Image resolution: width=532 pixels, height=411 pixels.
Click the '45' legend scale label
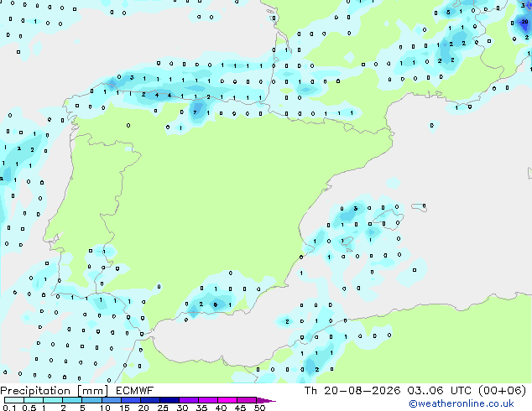[x=240, y=408]
